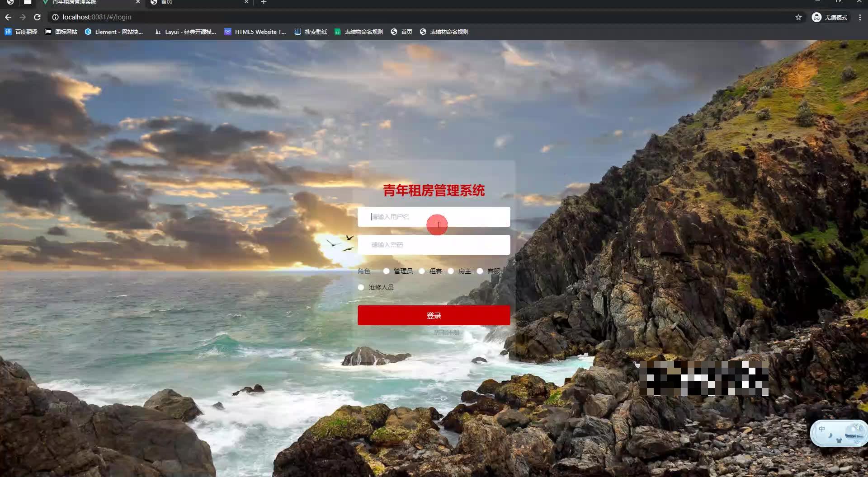Click the red 登录 login button

pos(433,315)
